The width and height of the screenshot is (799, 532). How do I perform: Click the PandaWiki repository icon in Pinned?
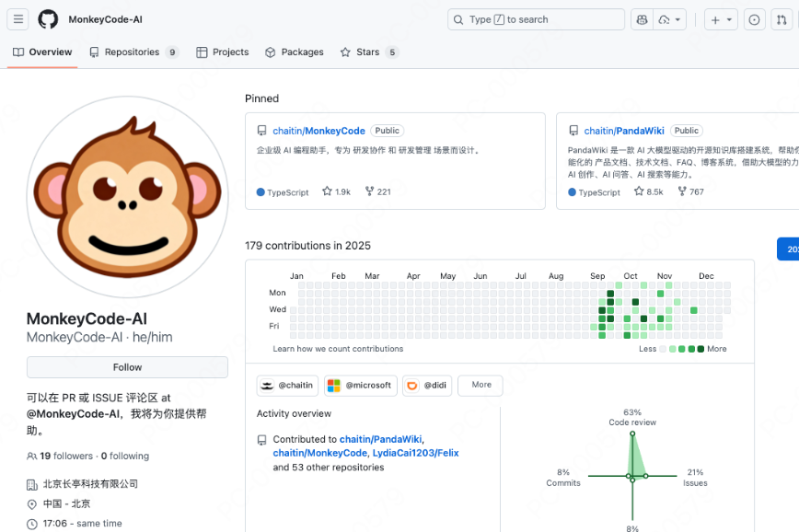(x=573, y=131)
